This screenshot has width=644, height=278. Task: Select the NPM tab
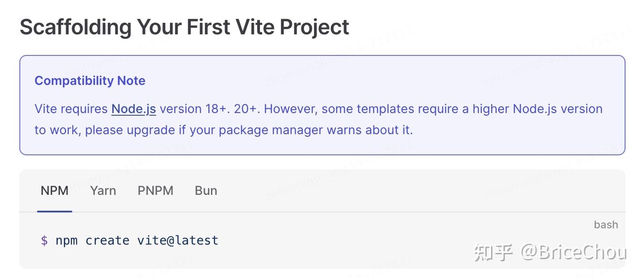(55, 191)
